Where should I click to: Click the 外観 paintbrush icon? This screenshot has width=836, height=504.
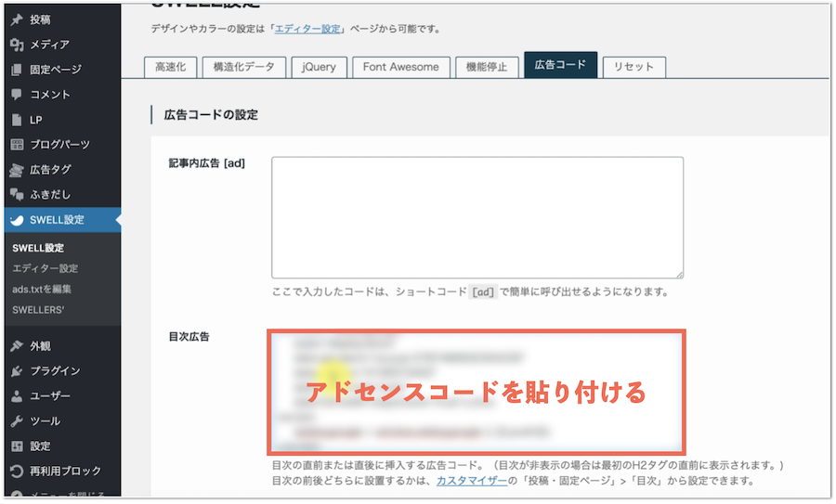[x=16, y=346]
